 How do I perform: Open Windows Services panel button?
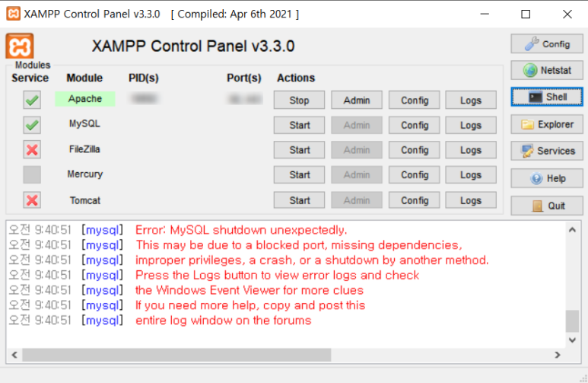click(x=547, y=151)
